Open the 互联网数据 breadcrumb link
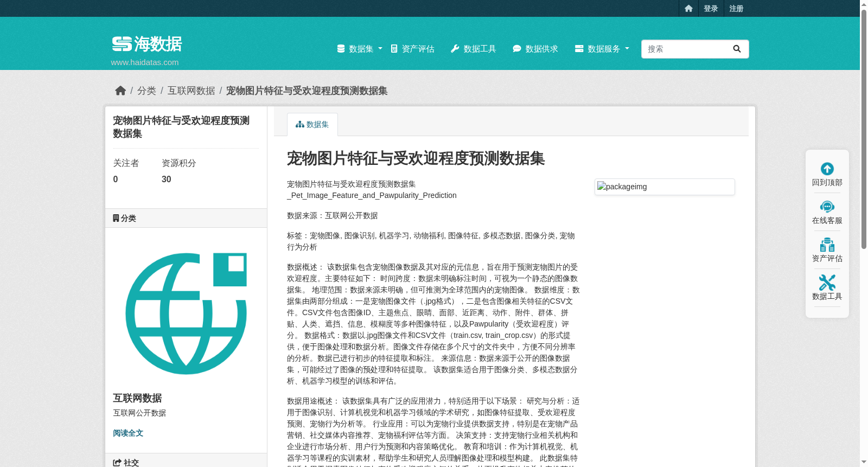The height and width of the screenshot is (467, 868). click(191, 91)
